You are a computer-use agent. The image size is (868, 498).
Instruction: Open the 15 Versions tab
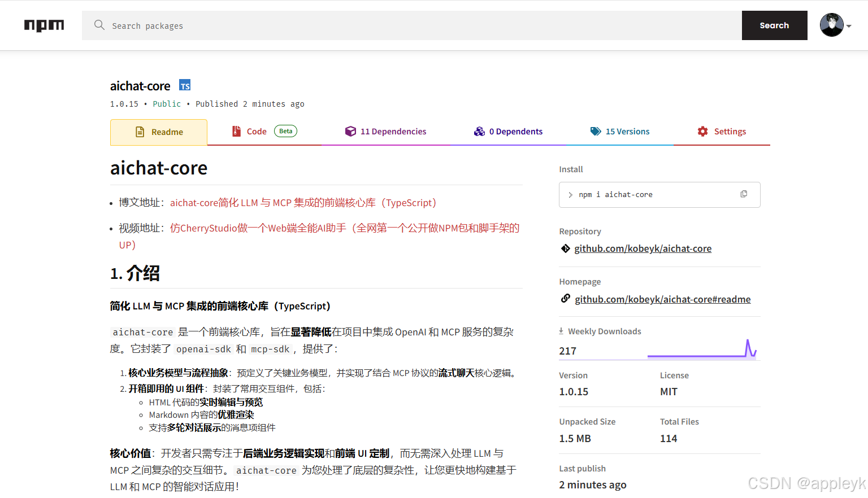tap(619, 132)
